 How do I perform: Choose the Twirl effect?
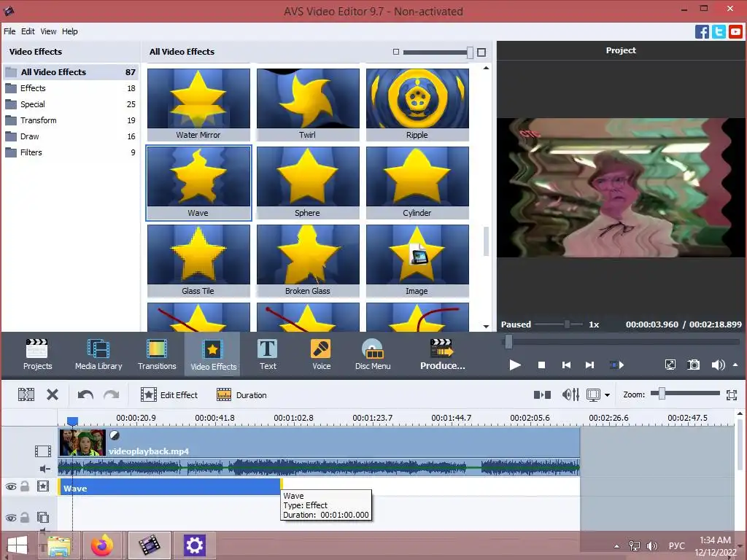pyautogui.click(x=308, y=104)
